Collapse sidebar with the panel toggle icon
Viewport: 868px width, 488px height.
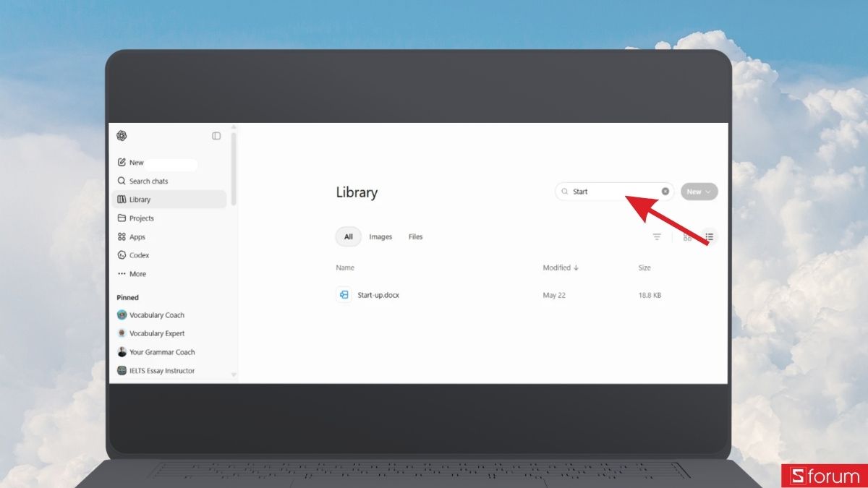click(216, 136)
